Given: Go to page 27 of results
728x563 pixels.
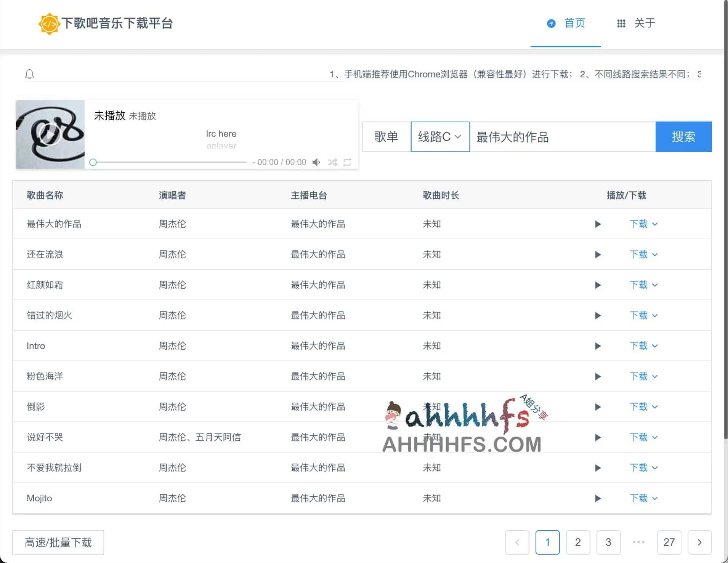Looking at the screenshot, I should 669,542.
